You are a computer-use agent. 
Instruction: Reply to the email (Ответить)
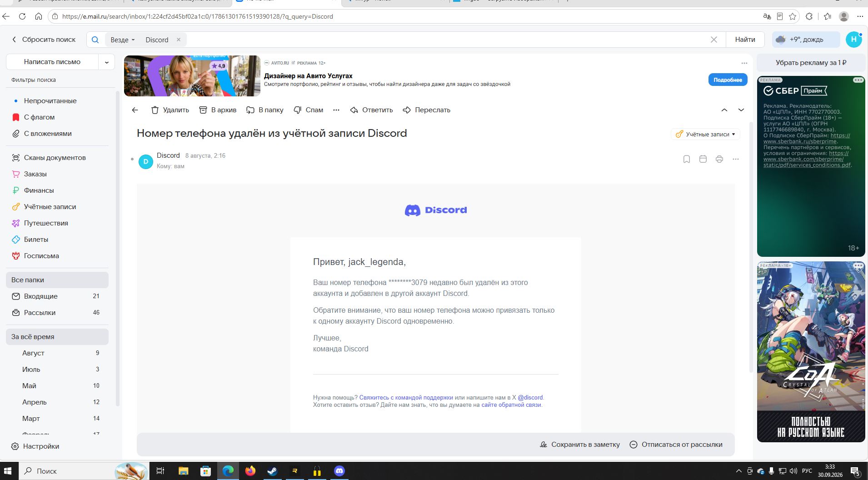(371, 110)
